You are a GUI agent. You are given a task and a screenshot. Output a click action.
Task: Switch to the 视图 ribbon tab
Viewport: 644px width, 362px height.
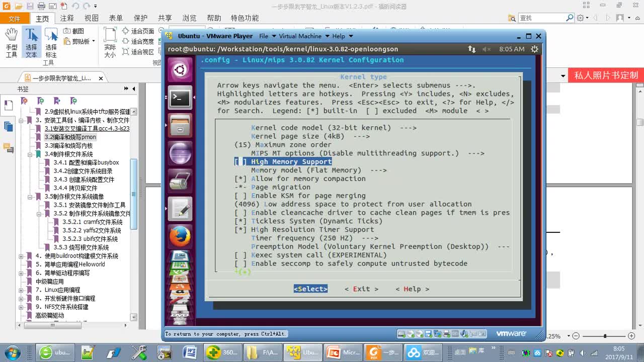pyautogui.click(x=92, y=18)
